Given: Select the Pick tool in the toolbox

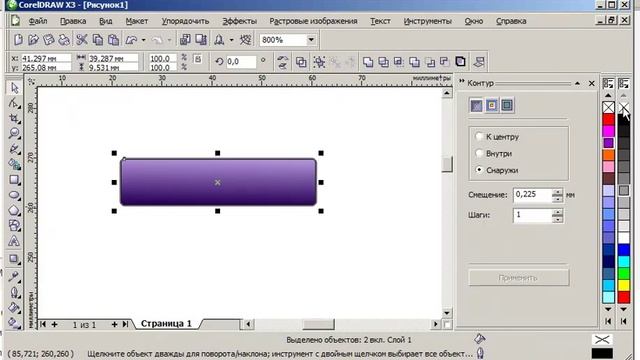Looking at the screenshot, I should click(14, 87).
